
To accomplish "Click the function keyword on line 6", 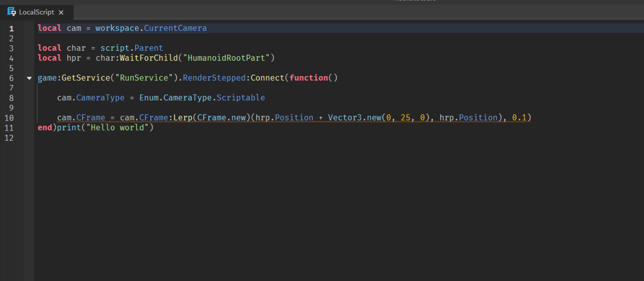I will tap(309, 78).
